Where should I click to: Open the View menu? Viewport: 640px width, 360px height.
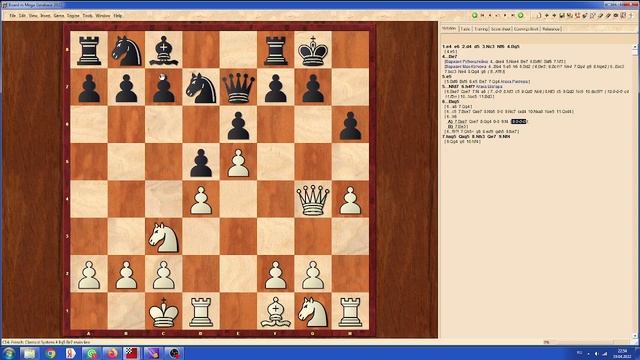[x=33, y=16]
